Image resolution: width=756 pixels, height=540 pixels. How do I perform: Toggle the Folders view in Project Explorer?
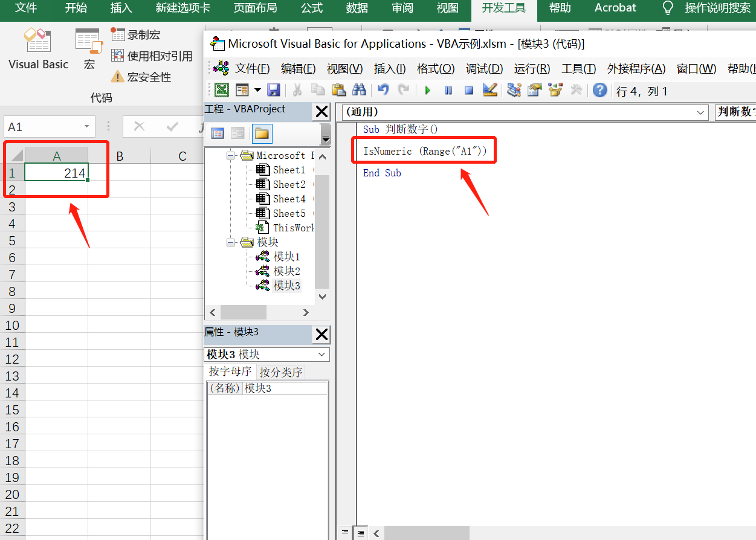[262, 133]
